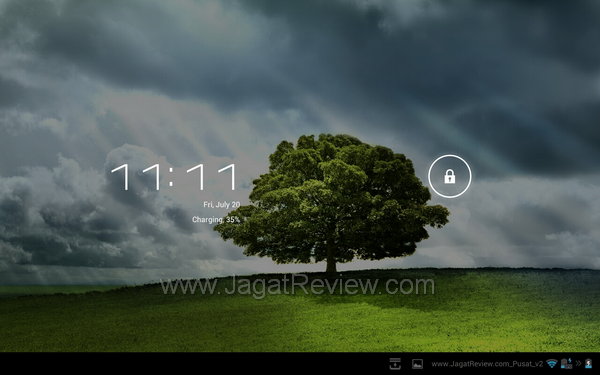600x375 pixels.
Task: Tap the 'Charging, 35%' status text
Action: click(x=216, y=220)
